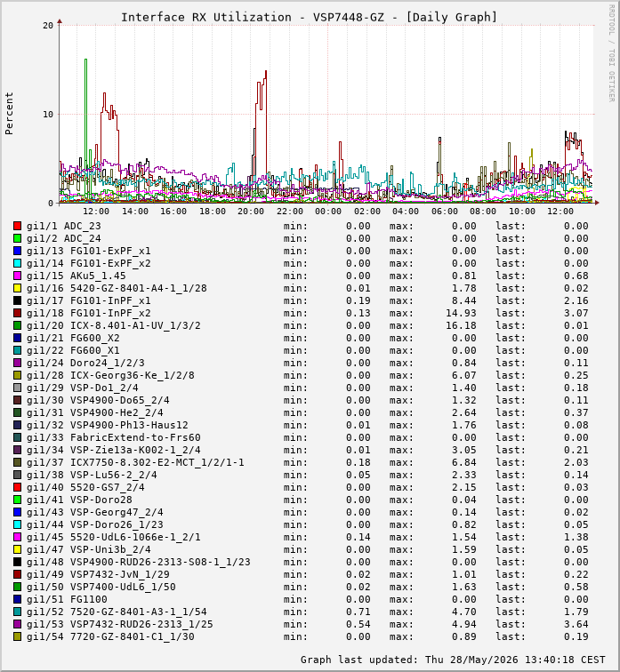The image size is (620, 672).
Task: Click legend entry 'gi1/37 ICX7750-8.302-E2-MCT_1/2/1-1'
Action: coord(135,462)
